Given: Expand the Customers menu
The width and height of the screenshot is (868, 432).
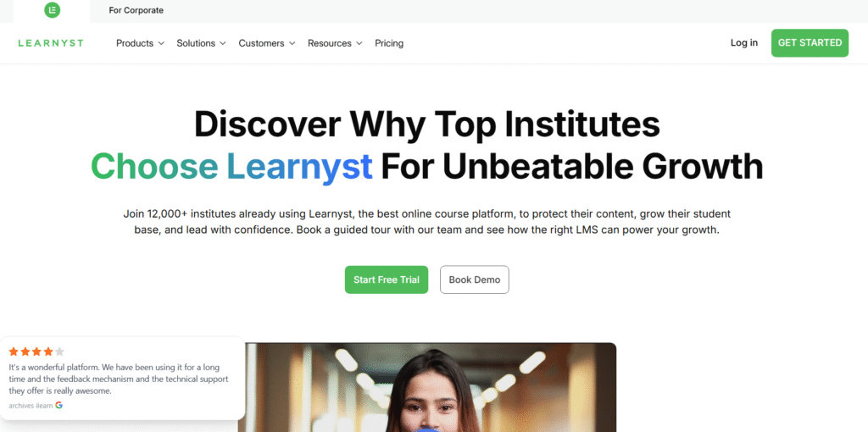Looking at the screenshot, I should (x=267, y=43).
